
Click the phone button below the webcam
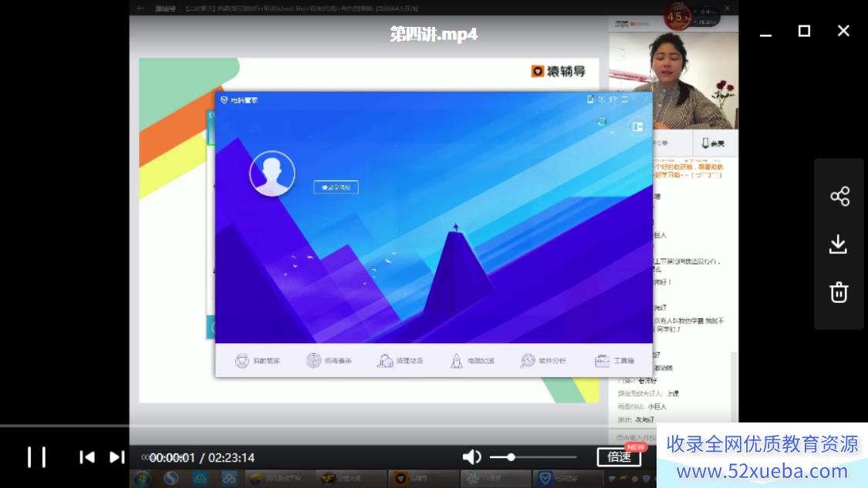713,143
